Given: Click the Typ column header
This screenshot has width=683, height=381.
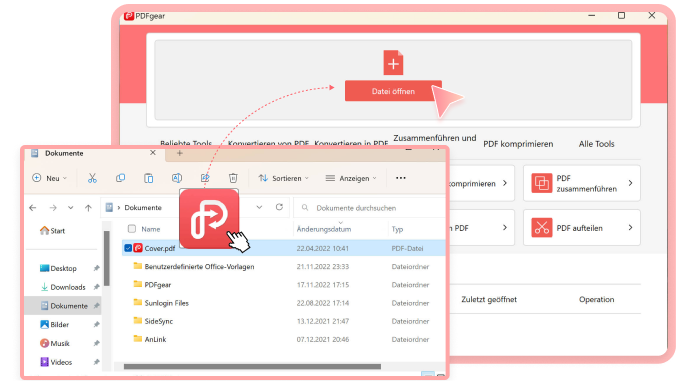Looking at the screenshot, I should pyautogui.click(x=397, y=229).
